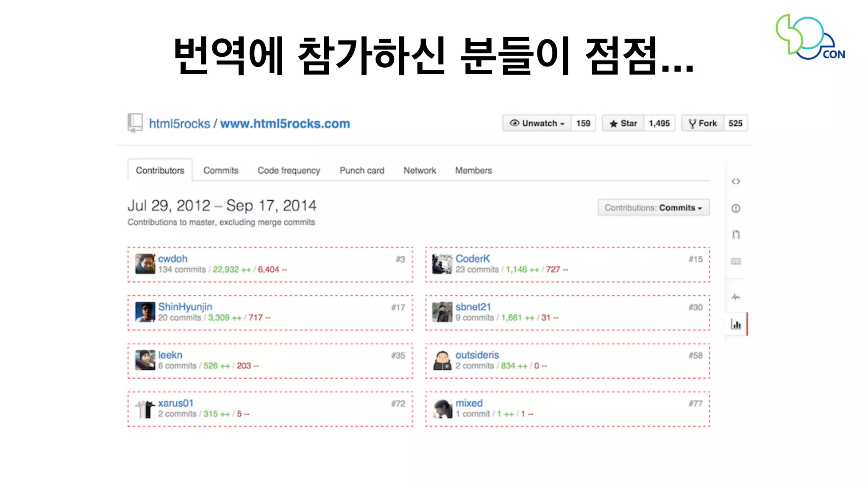The height and width of the screenshot is (488, 868).
Task: Open CoderK profile link
Action: click(473, 259)
